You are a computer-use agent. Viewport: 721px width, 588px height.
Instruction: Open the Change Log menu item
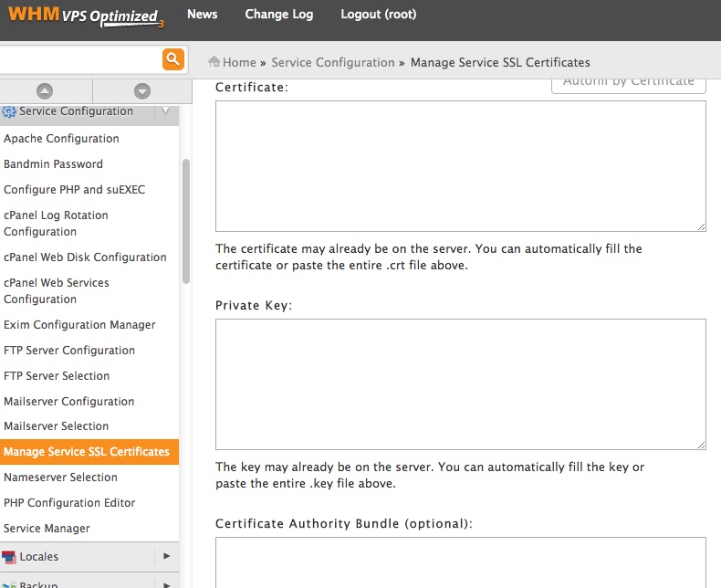[x=278, y=15]
